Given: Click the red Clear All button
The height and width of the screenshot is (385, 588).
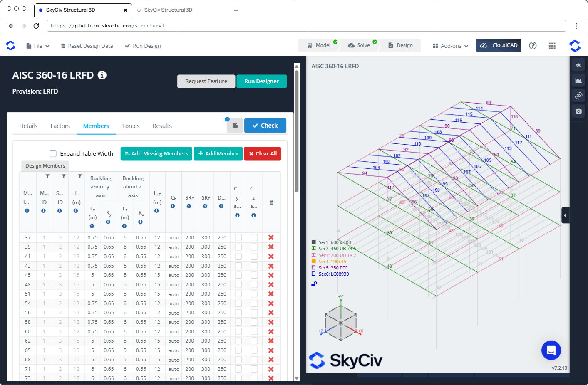Looking at the screenshot, I should point(263,154).
